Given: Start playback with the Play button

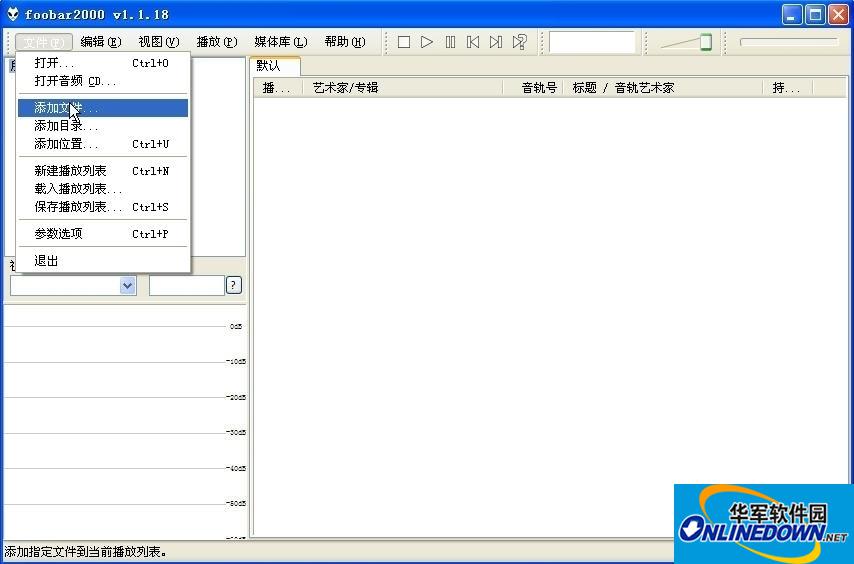Looking at the screenshot, I should pos(427,42).
